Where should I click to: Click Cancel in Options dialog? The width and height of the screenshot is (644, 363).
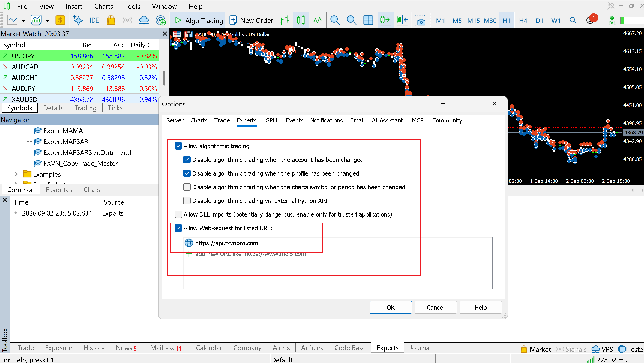click(436, 307)
